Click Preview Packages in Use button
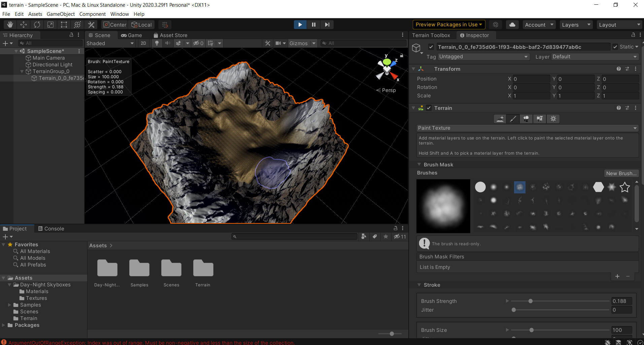This screenshot has height=345, width=644. 449,25
